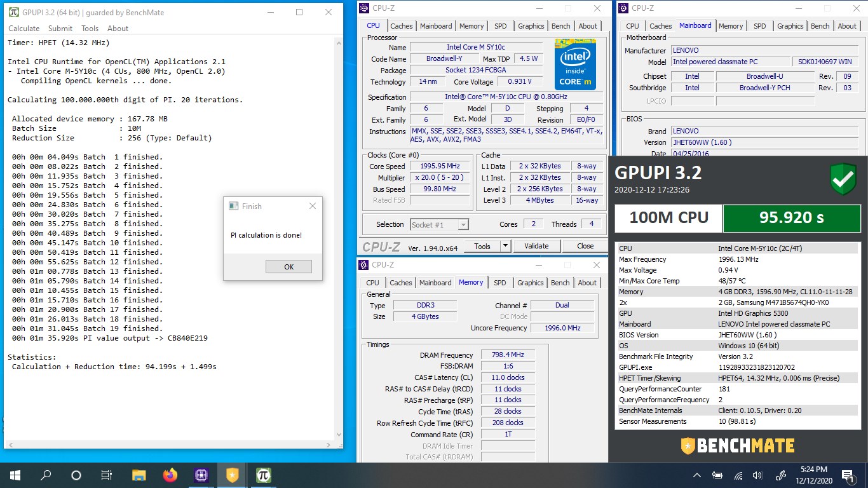Click the Calculation + Reduction time statistics line
Viewport: 868px width, 488px height.
pos(114,367)
